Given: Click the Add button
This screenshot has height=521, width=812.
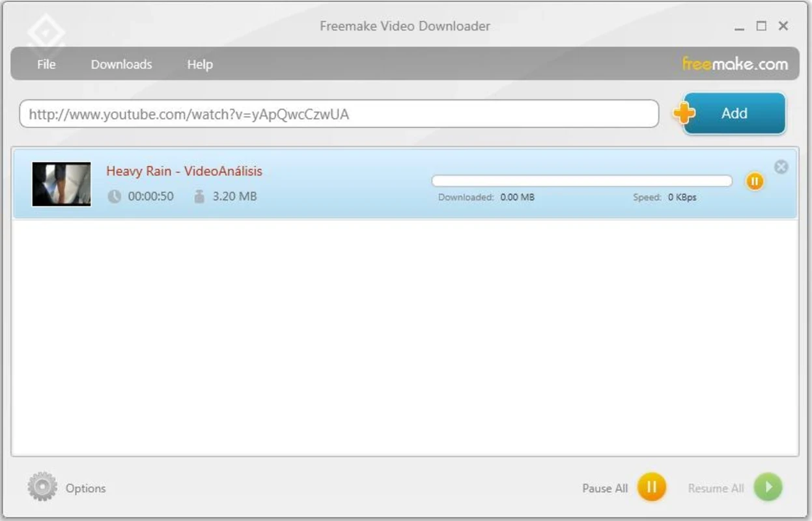Looking at the screenshot, I should [x=735, y=113].
